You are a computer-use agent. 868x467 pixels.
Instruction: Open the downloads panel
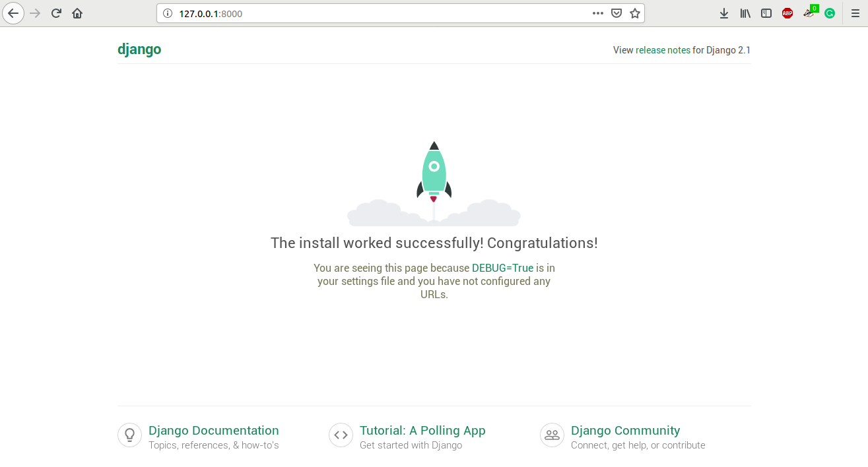point(724,13)
